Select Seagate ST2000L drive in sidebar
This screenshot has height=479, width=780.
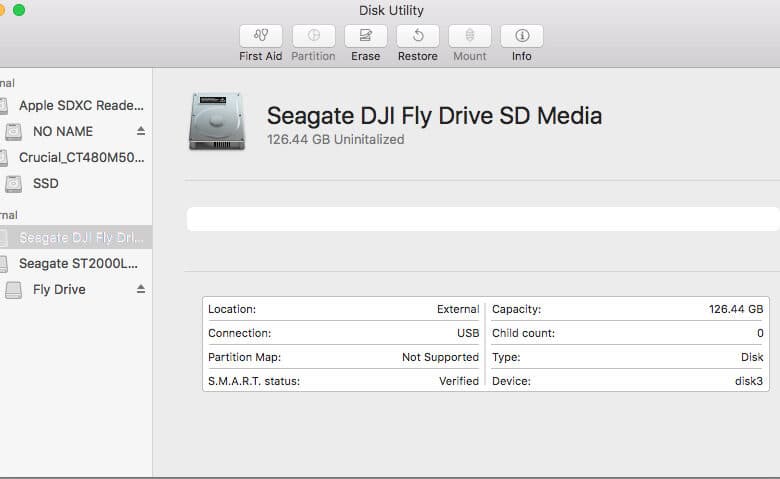tap(76, 263)
